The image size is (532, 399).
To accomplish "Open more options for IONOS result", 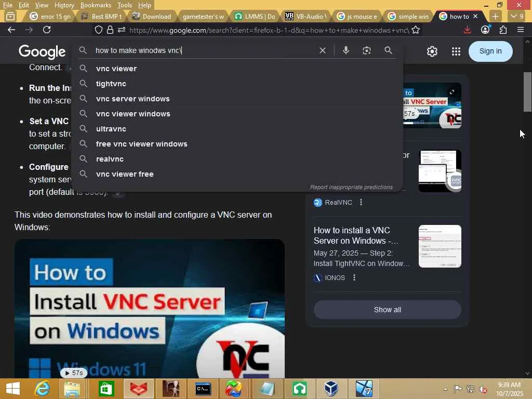I will pyautogui.click(x=354, y=277).
